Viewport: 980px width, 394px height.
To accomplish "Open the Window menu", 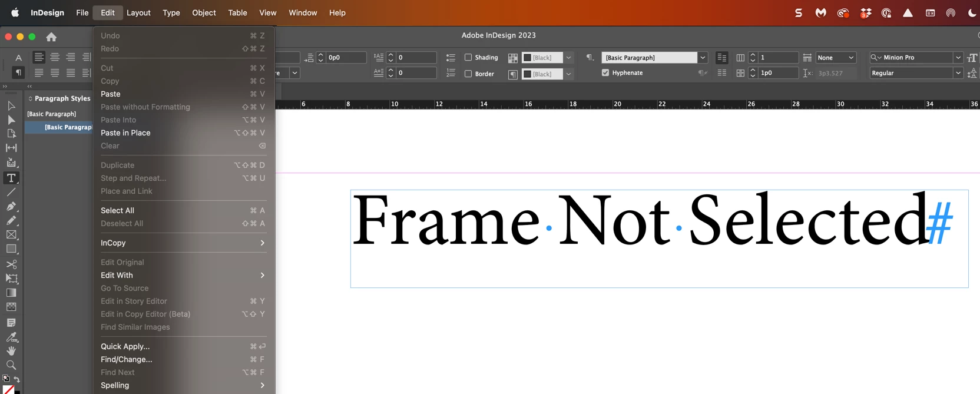I will tap(303, 12).
